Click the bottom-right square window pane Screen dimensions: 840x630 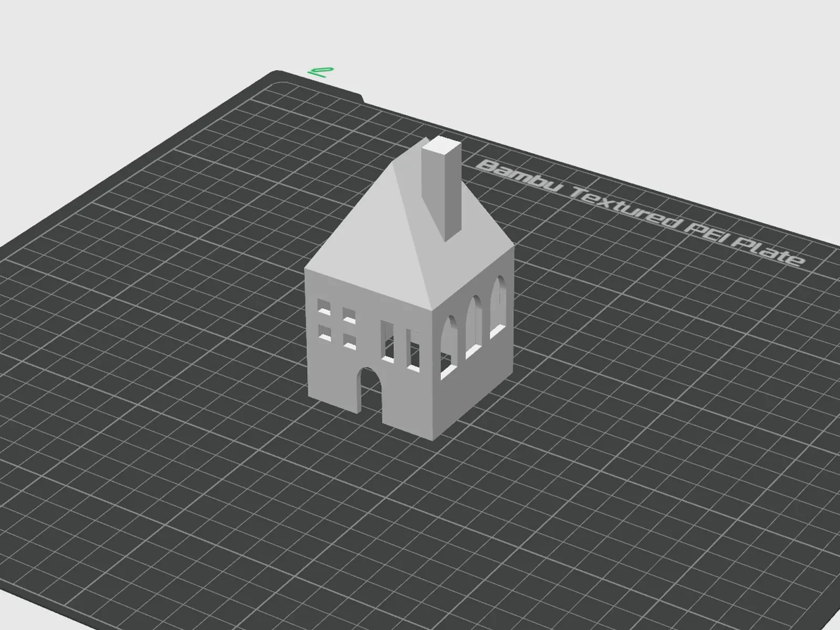(350, 340)
